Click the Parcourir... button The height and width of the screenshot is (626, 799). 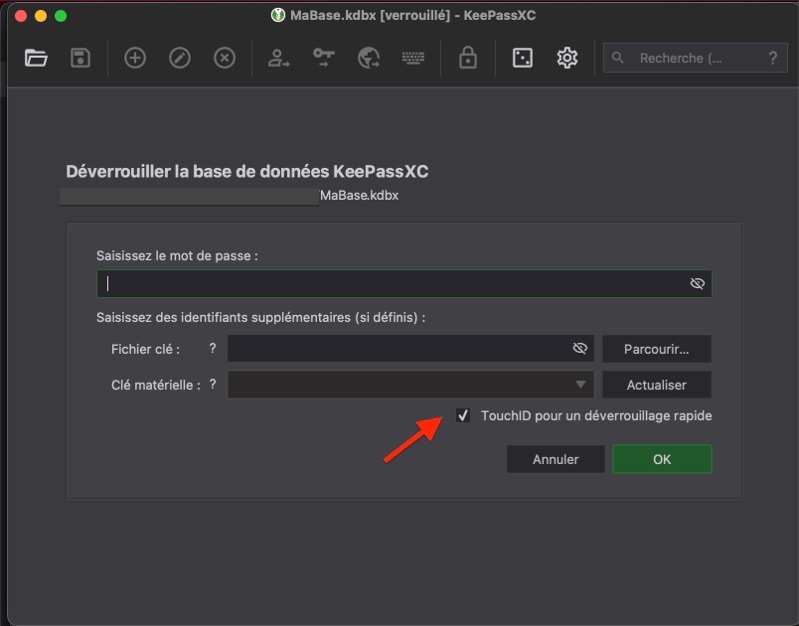pyautogui.click(x=656, y=349)
